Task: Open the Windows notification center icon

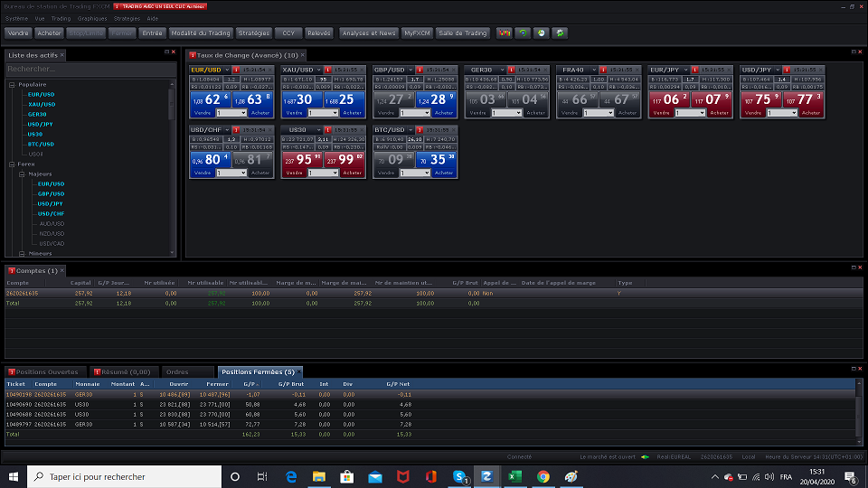Action: 851,476
